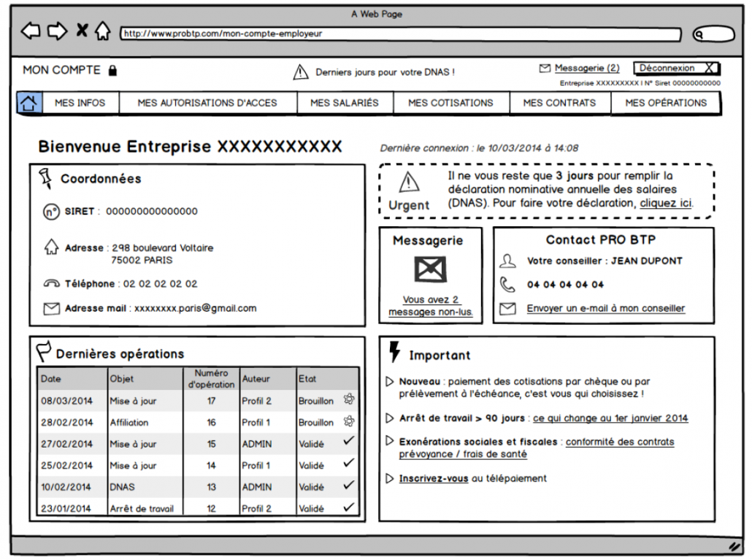The width and height of the screenshot is (752, 560).
Task: Click the urgent warning triangle icon
Action: pyautogui.click(x=408, y=183)
